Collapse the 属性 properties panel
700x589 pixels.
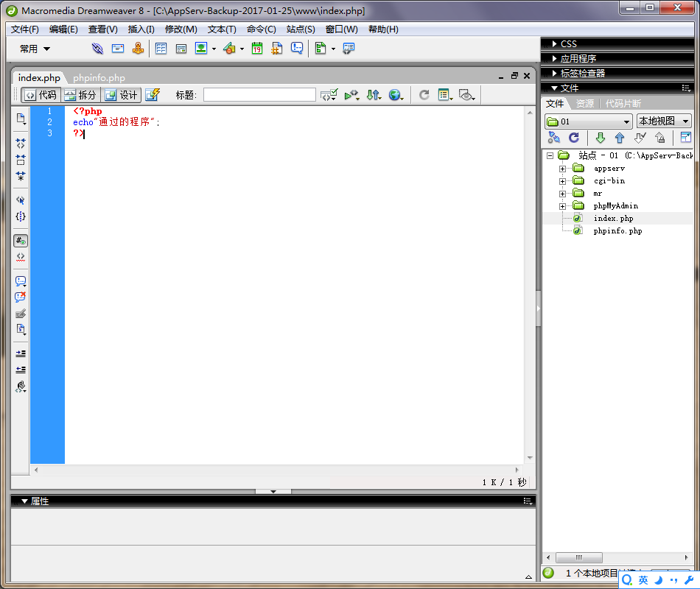point(24,501)
